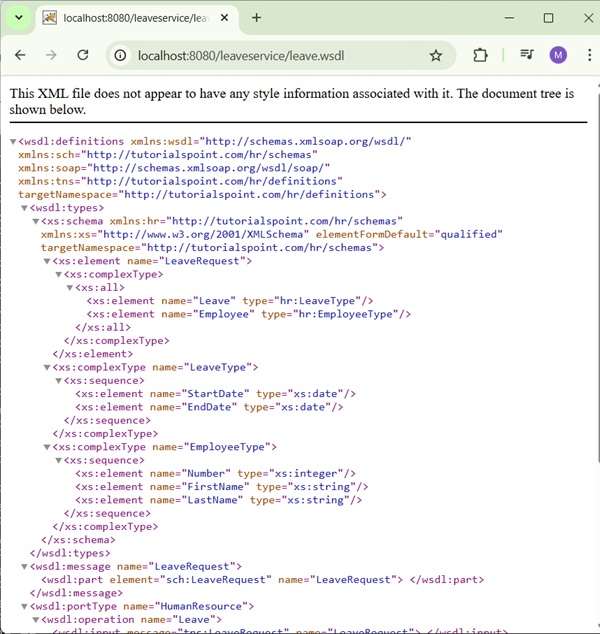Click the element name="Employee" line

249,314
